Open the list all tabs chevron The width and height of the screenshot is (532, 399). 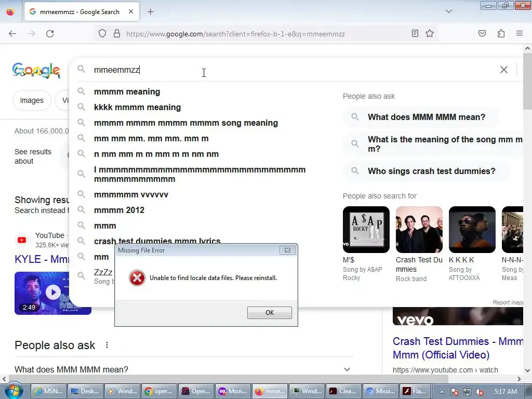[x=449, y=11]
